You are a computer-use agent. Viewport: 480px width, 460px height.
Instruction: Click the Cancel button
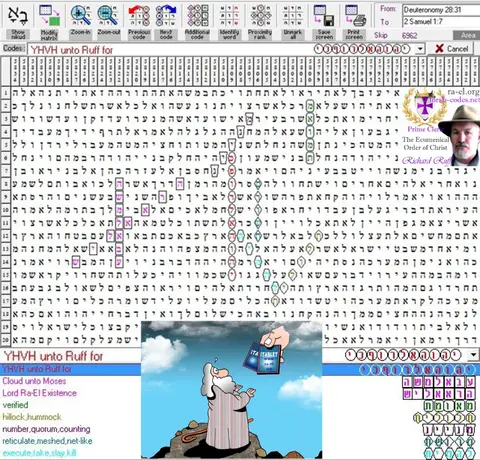point(452,49)
